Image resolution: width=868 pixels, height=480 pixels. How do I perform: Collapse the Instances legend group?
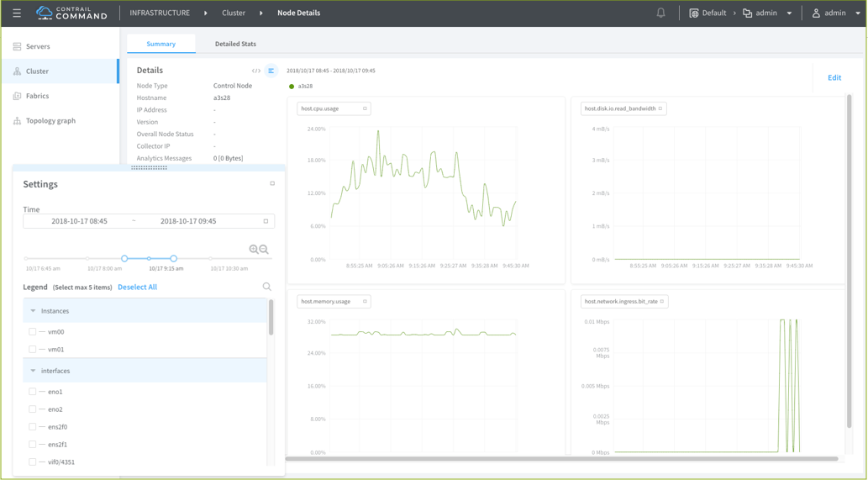[34, 311]
